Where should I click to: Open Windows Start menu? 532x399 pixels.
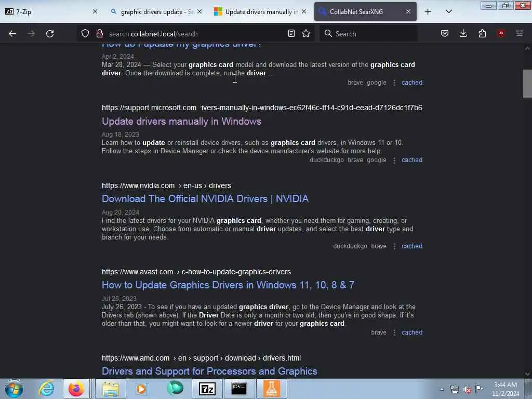(14, 389)
